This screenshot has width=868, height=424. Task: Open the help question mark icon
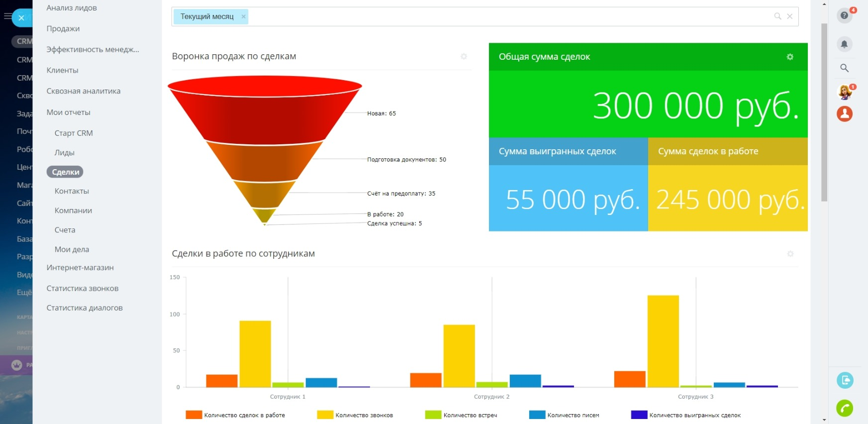point(844,16)
